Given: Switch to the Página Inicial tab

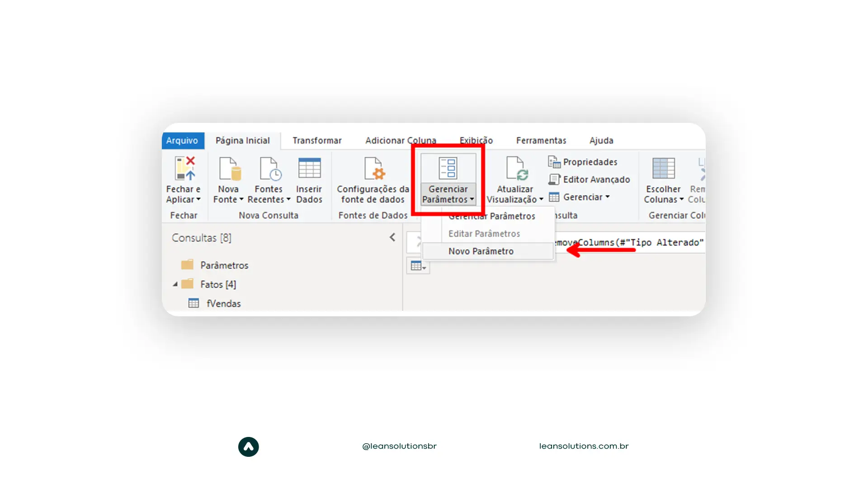Looking at the screenshot, I should (243, 141).
